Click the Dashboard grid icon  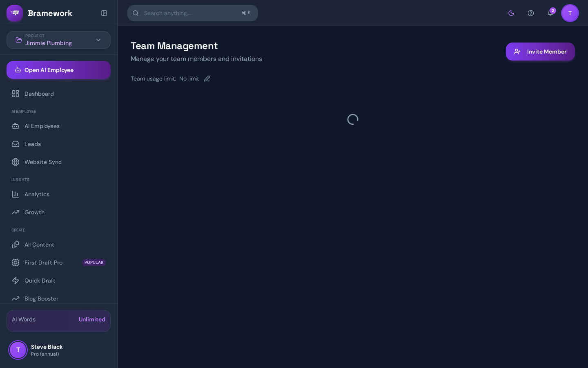tap(16, 94)
